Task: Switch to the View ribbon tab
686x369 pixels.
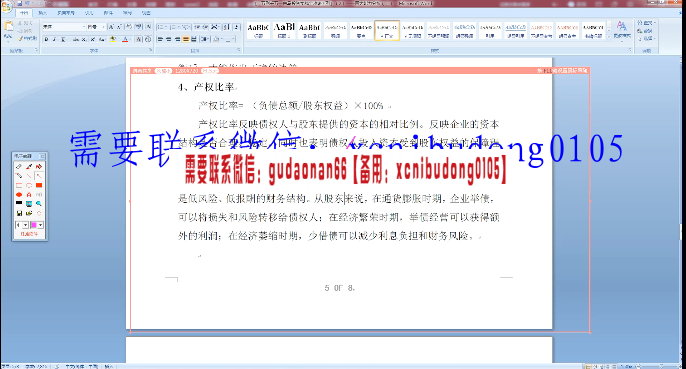Action: 146,13
